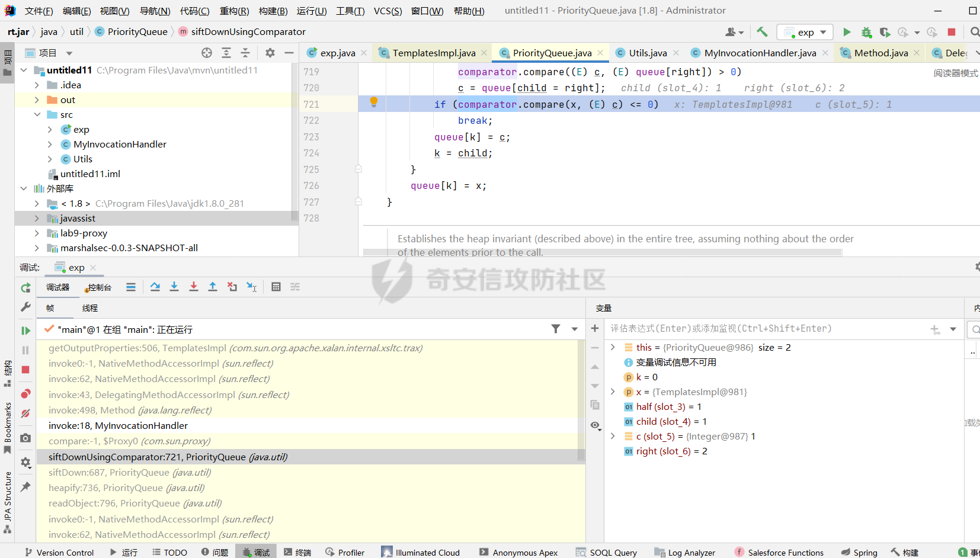The height and width of the screenshot is (558, 980).
Task: Select marshalsec-0.0.3-SNAPSHOT-all library
Action: tap(129, 248)
